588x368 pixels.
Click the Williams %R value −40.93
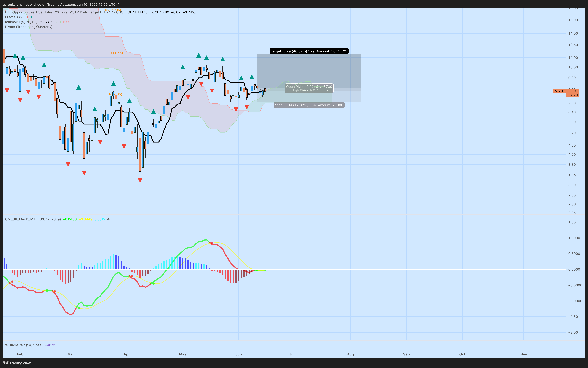[x=50, y=345]
